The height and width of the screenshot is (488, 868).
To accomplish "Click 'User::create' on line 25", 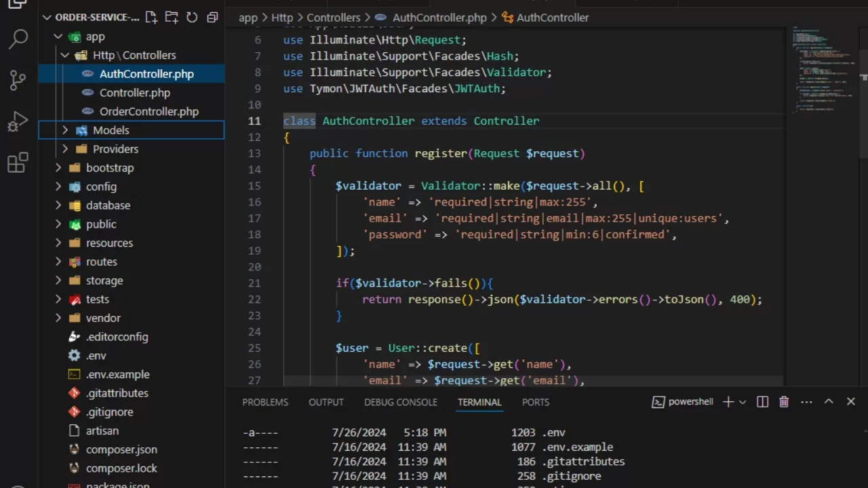I will point(428,348).
